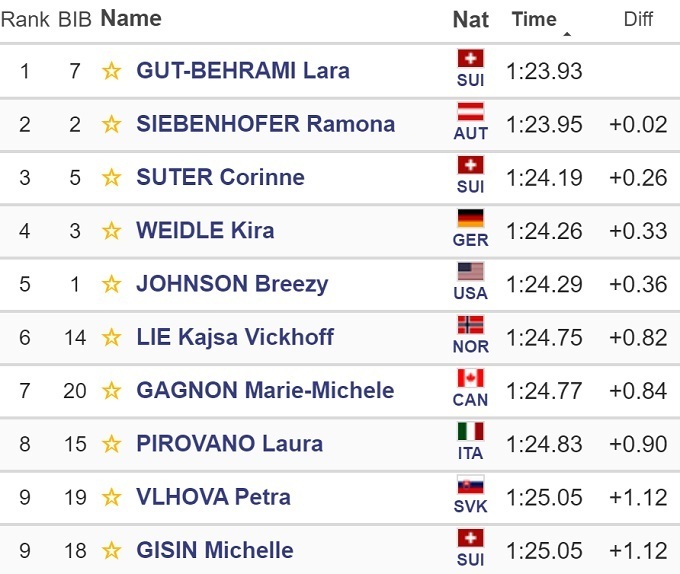
Task: Sort table by Name column header
Action: [131, 18]
